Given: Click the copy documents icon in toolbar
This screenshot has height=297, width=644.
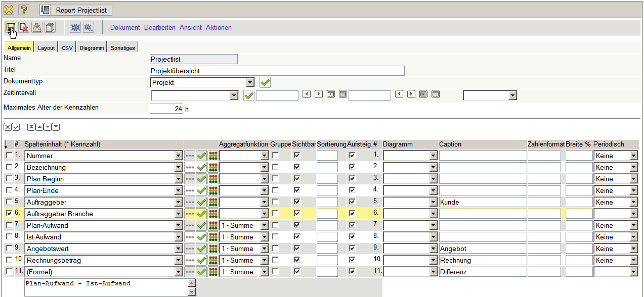Looking at the screenshot, I should 50,27.
